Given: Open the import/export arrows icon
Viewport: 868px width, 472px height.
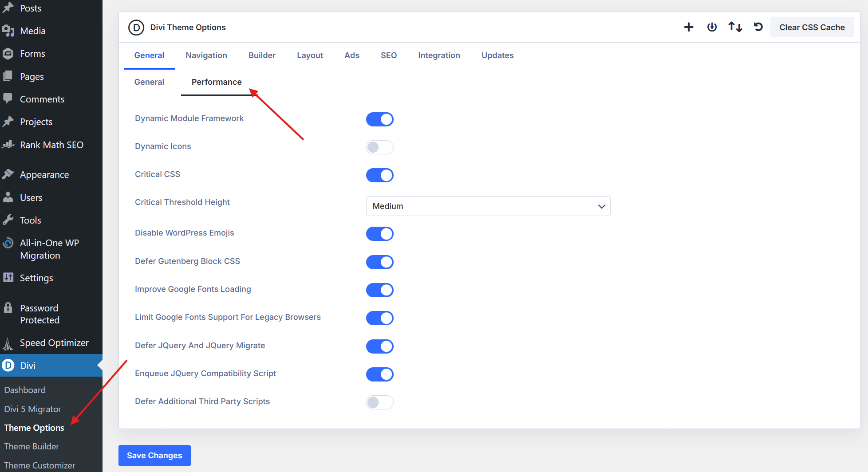Looking at the screenshot, I should pos(735,27).
